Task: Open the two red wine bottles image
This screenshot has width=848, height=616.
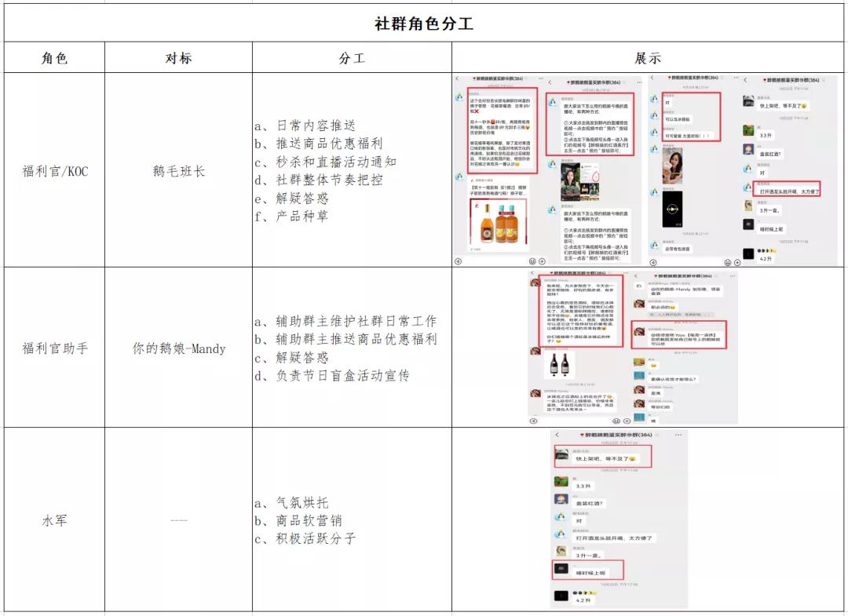Action: tap(558, 366)
